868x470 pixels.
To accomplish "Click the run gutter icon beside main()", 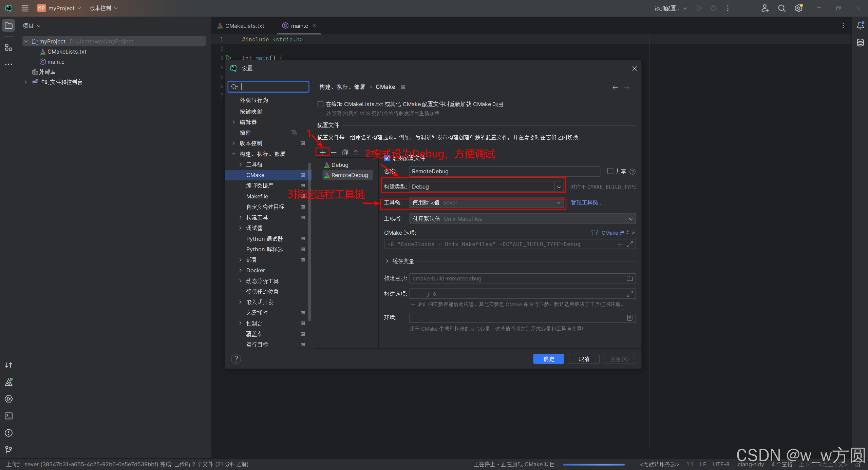I will (x=229, y=58).
